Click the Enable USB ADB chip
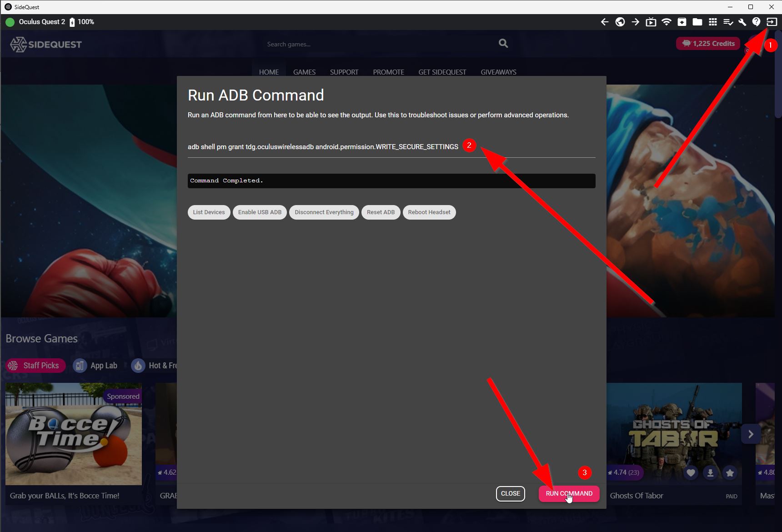 [260, 212]
